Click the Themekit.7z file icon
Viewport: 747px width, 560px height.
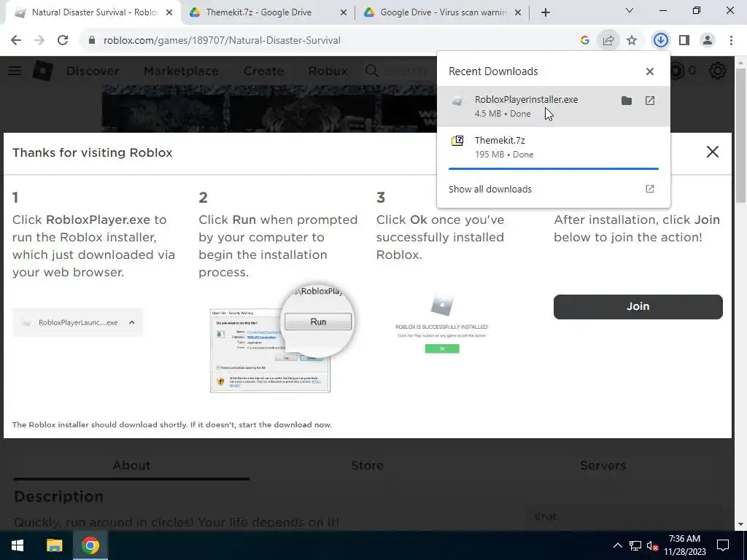[457, 141]
